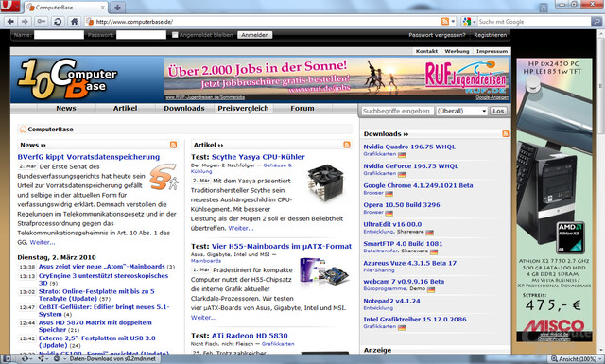The image size is (605, 364).
Task: Click the ComputerBase breadcrumb home icon
Action: tap(23, 129)
